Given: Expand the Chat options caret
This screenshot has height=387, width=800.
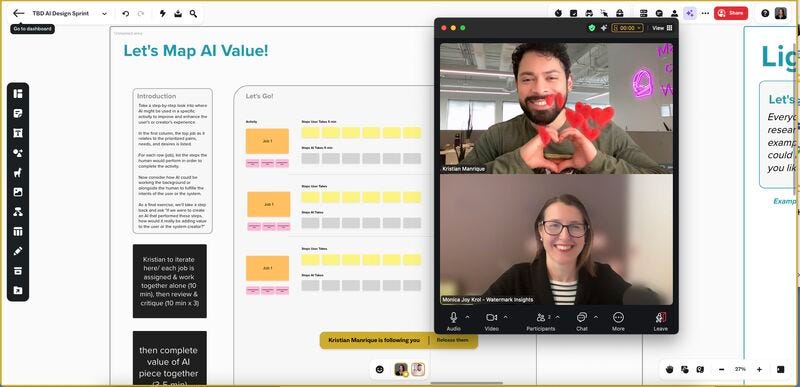Looking at the screenshot, I should [x=595, y=317].
